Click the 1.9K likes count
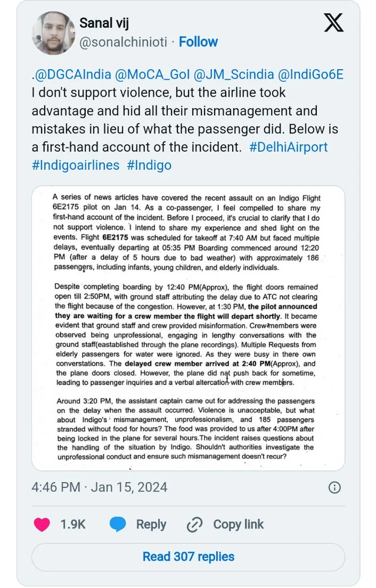The height and width of the screenshot is (588, 376). tap(73, 524)
